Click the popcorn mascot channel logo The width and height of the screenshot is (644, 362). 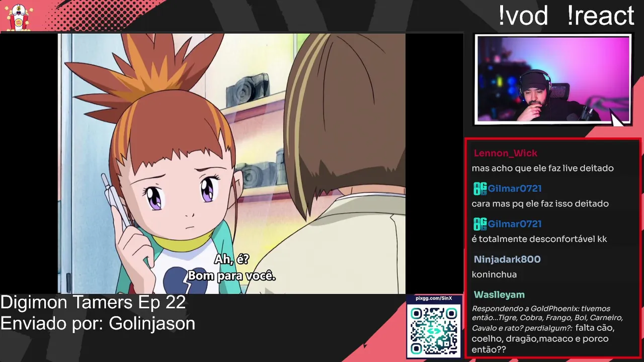[20, 17]
